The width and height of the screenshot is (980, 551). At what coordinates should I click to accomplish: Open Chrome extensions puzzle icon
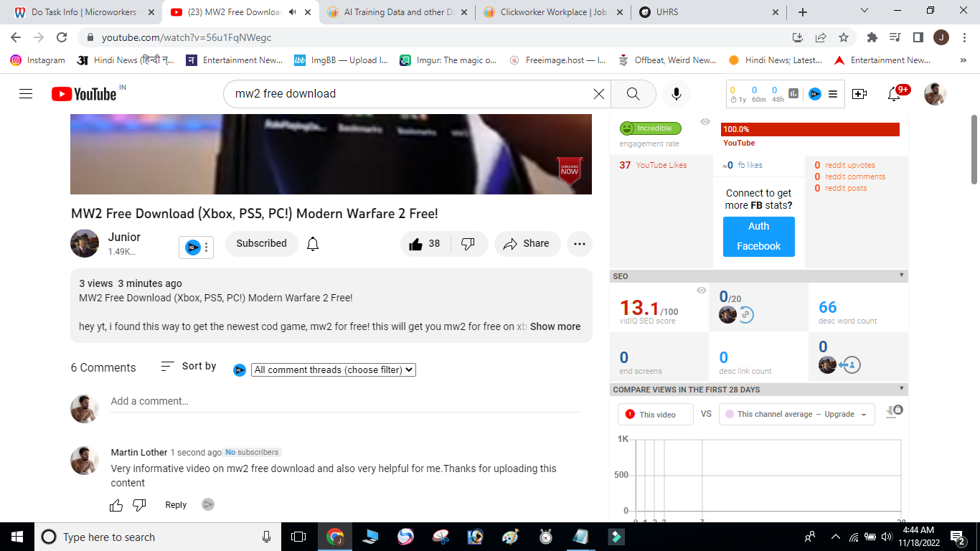(x=872, y=37)
